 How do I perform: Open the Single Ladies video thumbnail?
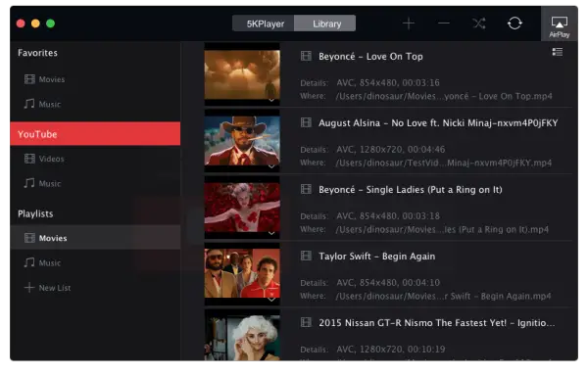242,208
